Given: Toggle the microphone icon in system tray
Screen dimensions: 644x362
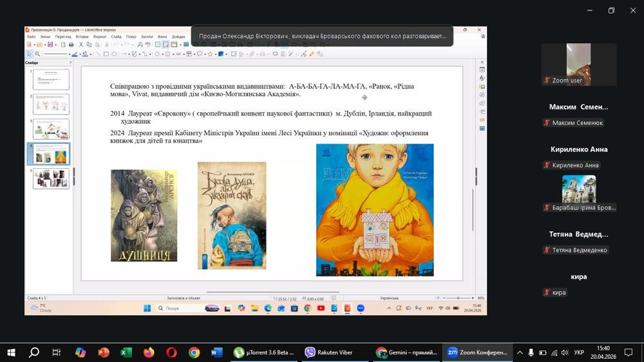Looking at the screenshot, I should point(531,352).
